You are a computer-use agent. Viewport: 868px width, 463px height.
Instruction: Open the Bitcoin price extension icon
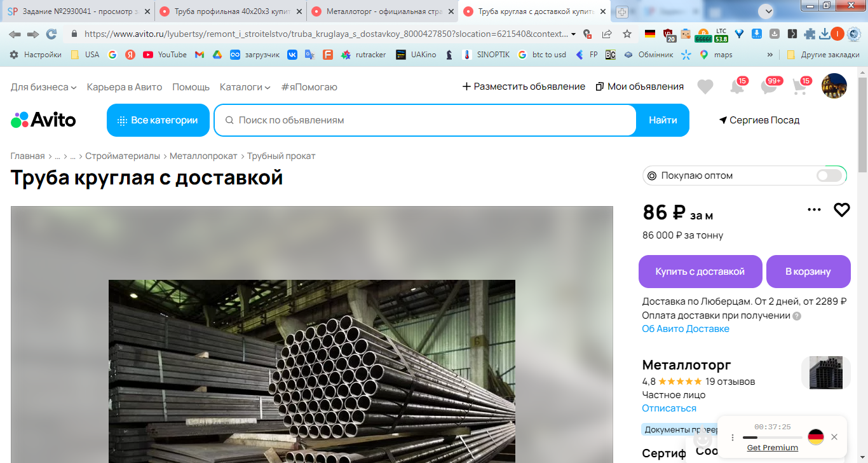[x=703, y=34]
